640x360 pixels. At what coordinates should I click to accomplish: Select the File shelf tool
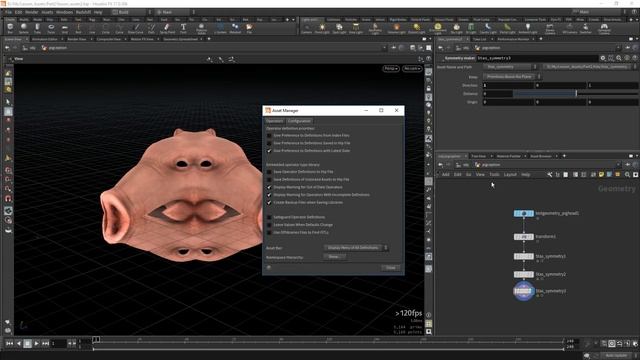click(249, 28)
